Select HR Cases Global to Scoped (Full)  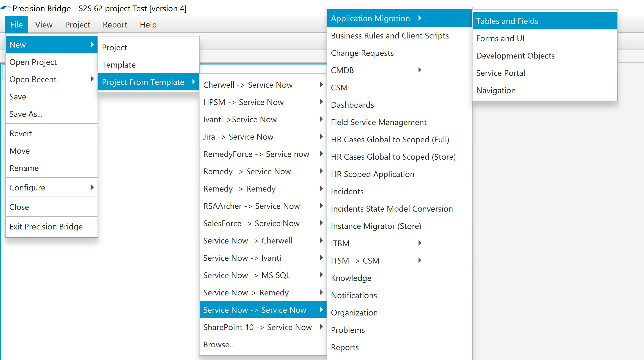pyautogui.click(x=400, y=139)
